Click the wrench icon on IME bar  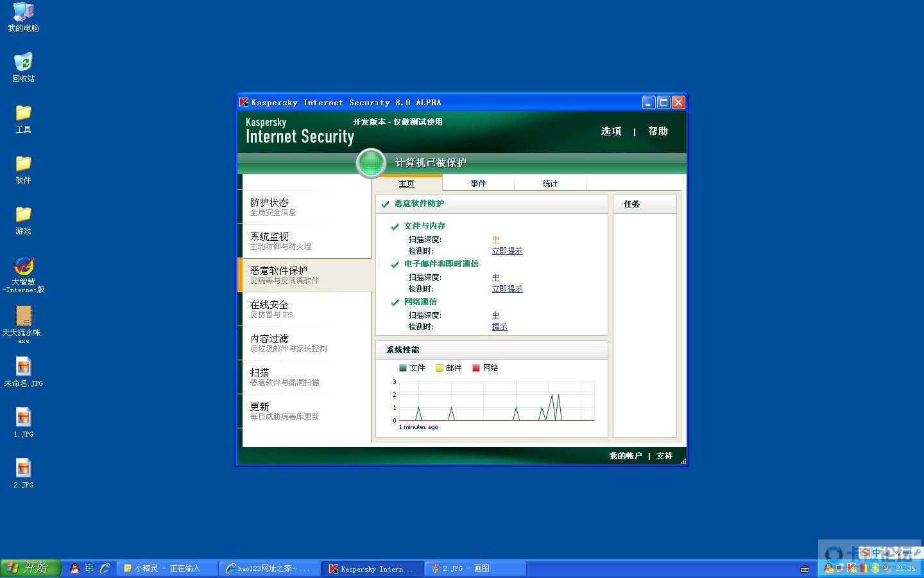click(916, 553)
